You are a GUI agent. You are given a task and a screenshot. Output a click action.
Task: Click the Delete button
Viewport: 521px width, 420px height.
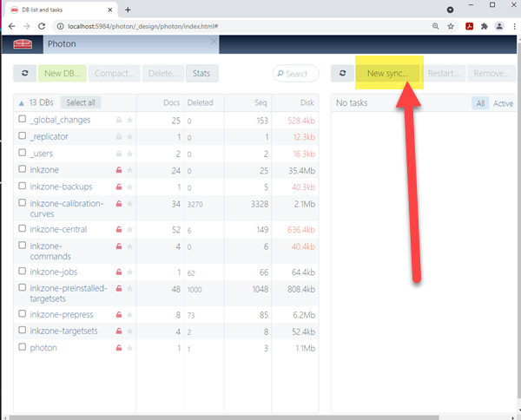(163, 73)
